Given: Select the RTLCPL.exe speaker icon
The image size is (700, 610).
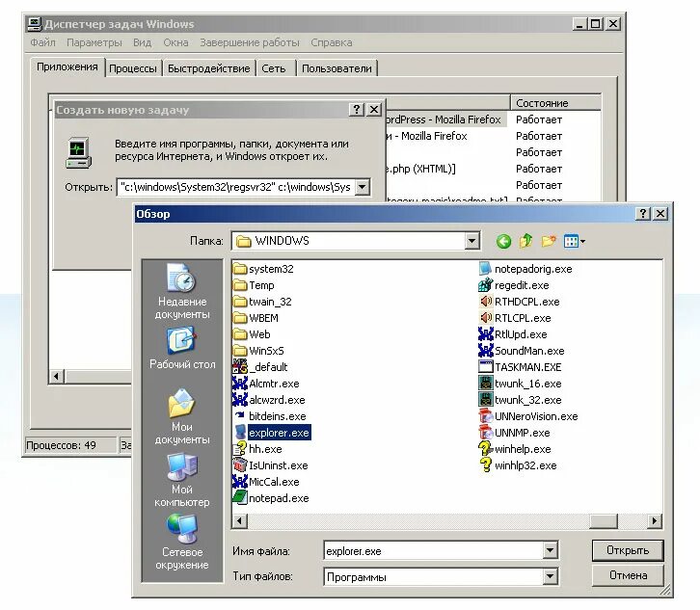Looking at the screenshot, I should 486,318.
